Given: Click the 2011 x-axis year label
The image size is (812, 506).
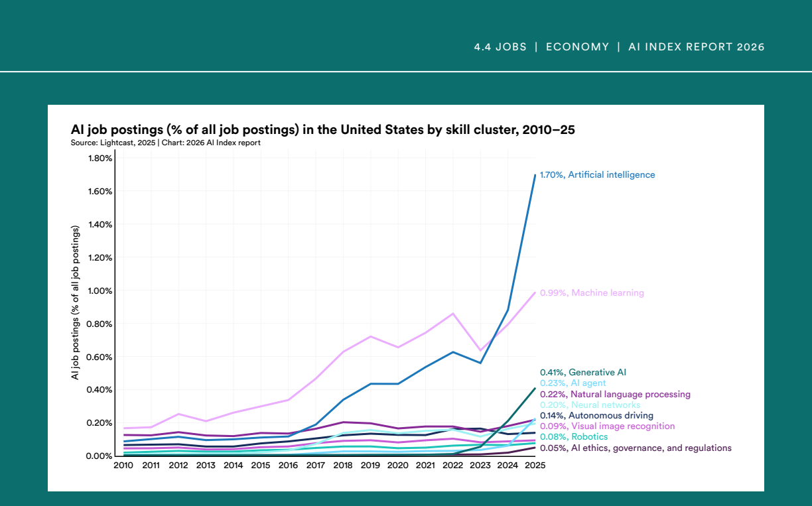Looking at the screenshot, I should (151, 466).
